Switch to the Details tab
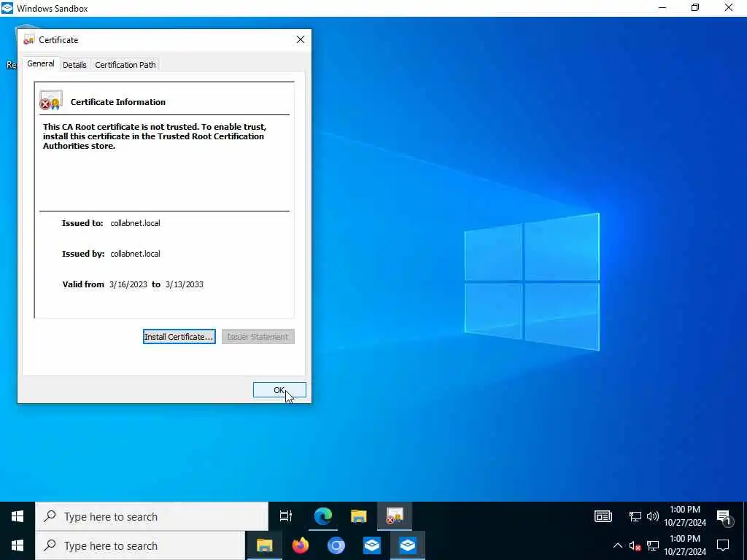This screenshot has width=747, height=560. (75, 65)
